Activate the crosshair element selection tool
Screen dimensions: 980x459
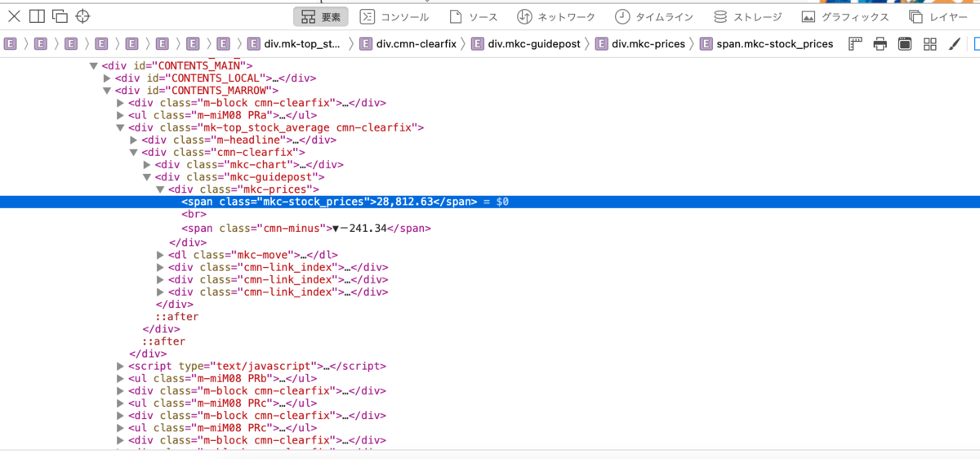tap(82, 16)
